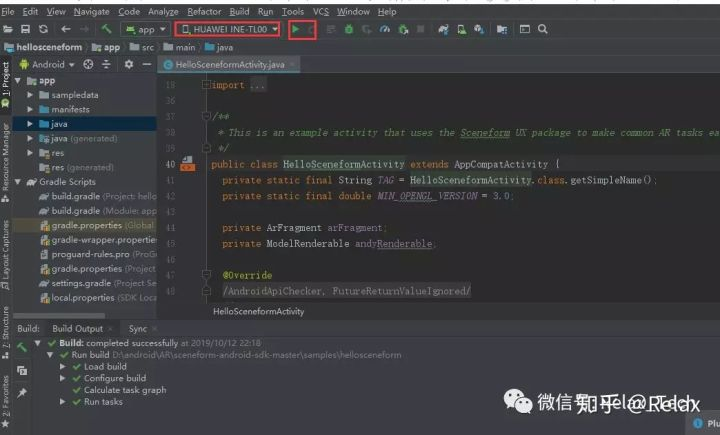Expand the sampledata folder
The height and width of the screenshot is (435, 720).
30,95
